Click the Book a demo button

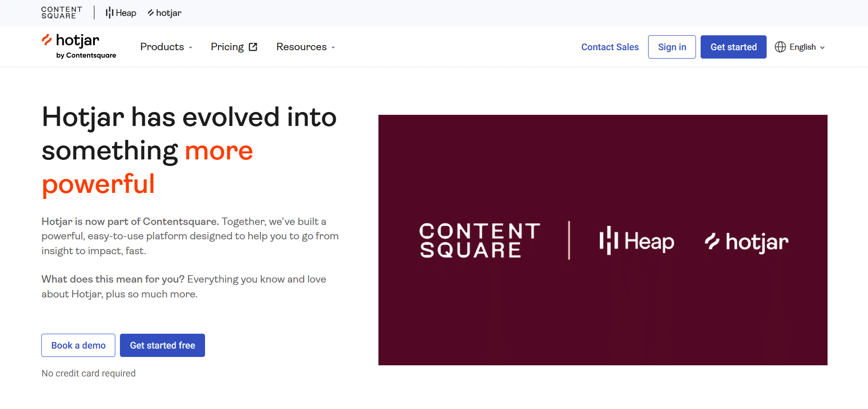point(78,345)
